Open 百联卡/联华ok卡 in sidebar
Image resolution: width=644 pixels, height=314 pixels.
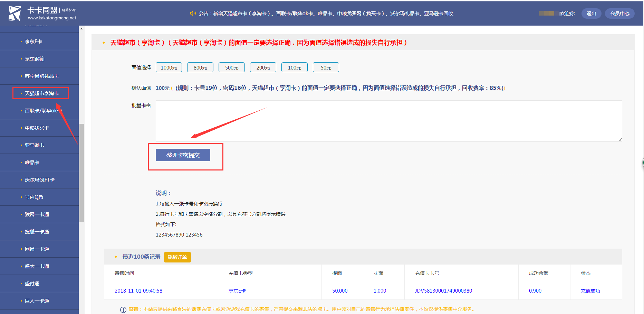[x=39, y=111]
